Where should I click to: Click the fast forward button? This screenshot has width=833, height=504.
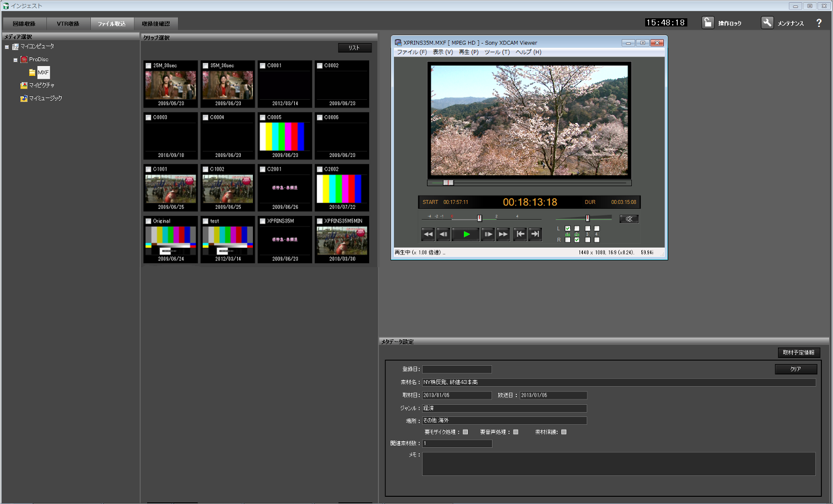pyautogui.click(x=503, y=235)
